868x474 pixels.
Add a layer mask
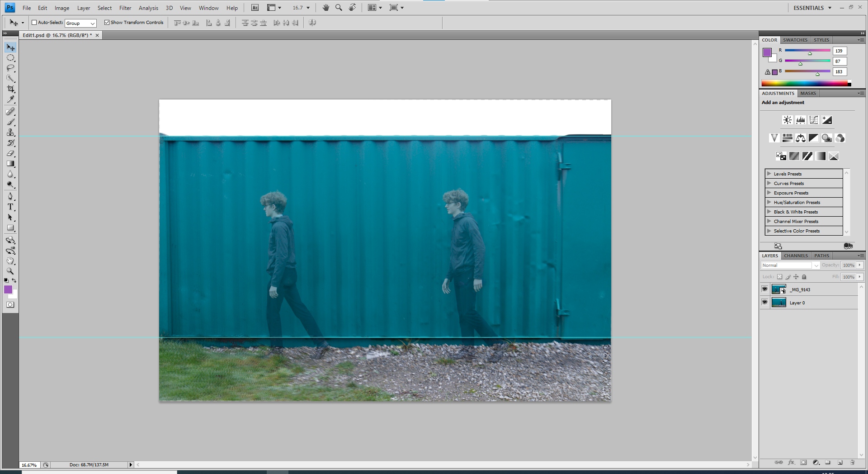(x=803, y=462)
